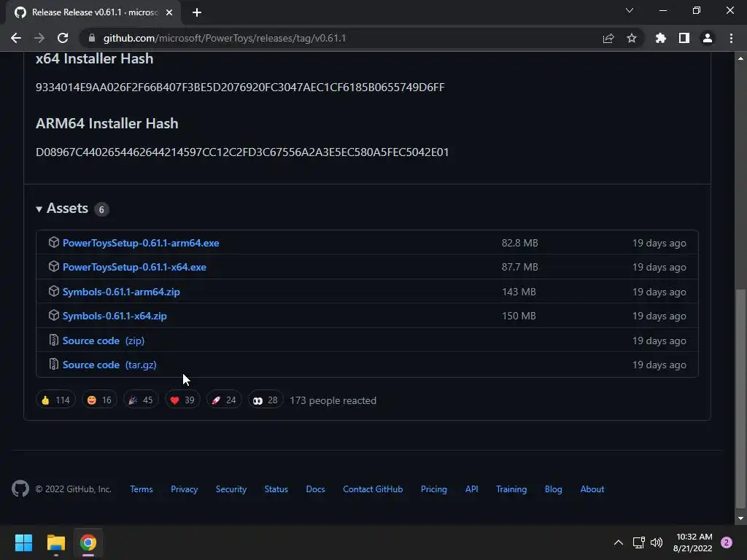React with heart emoji (39)
This screenshot has width=747, height=560.
(182, 400)
